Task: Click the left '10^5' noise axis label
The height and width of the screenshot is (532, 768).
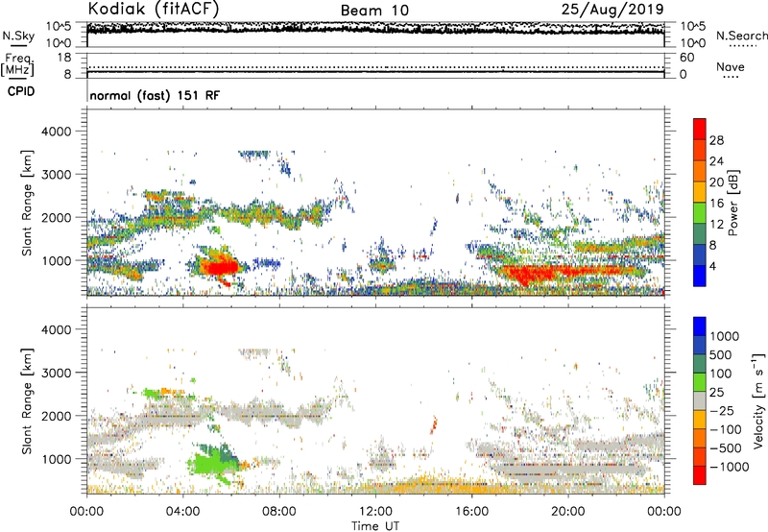Action: click(59, 26)
